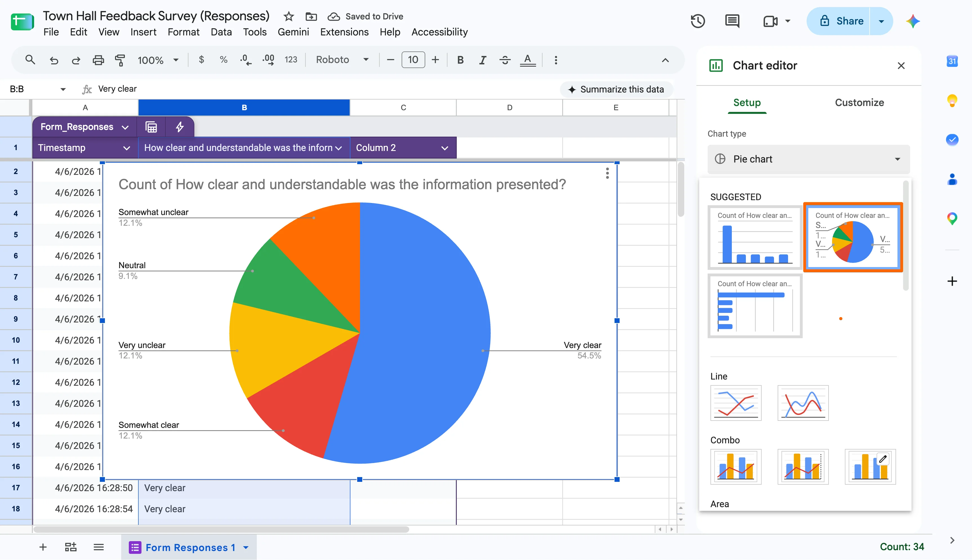
Task: Open Column 2 header dropdown arrow
Action: tap(444, 148)
